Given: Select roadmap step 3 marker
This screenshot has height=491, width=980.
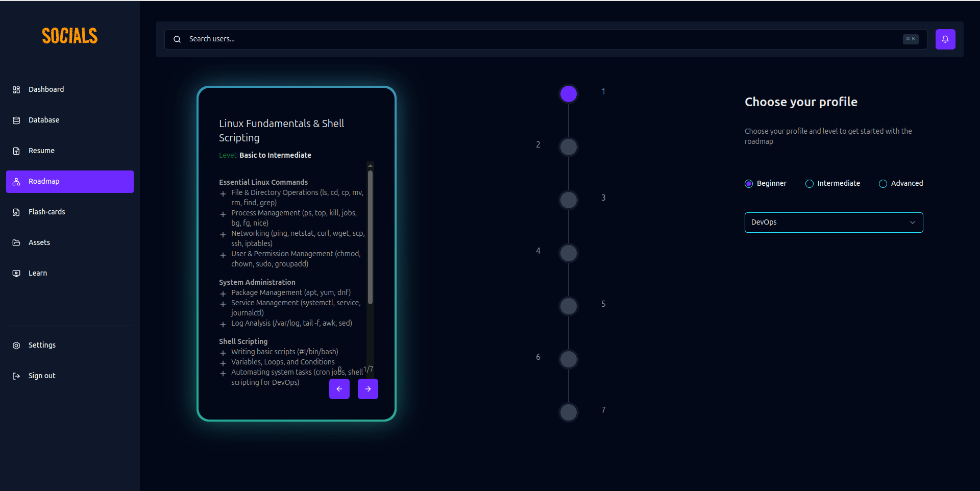Looking at the screenshot, I should (569, 200).
